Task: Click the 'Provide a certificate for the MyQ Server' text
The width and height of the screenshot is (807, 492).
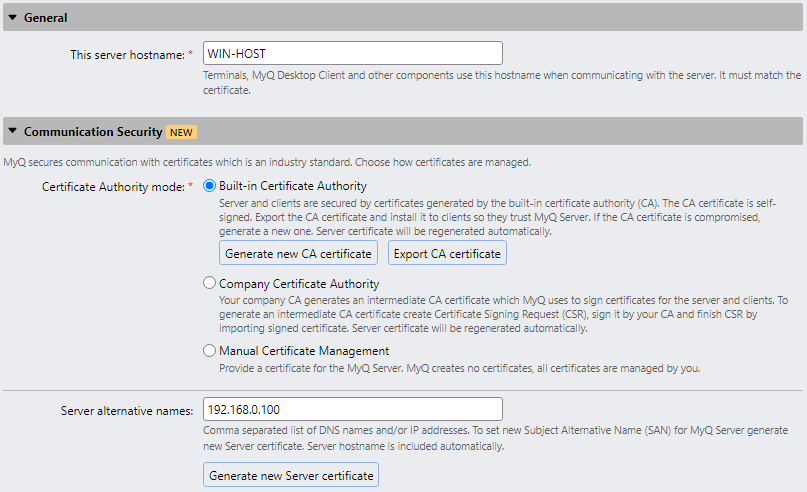Action: point(460,368)
